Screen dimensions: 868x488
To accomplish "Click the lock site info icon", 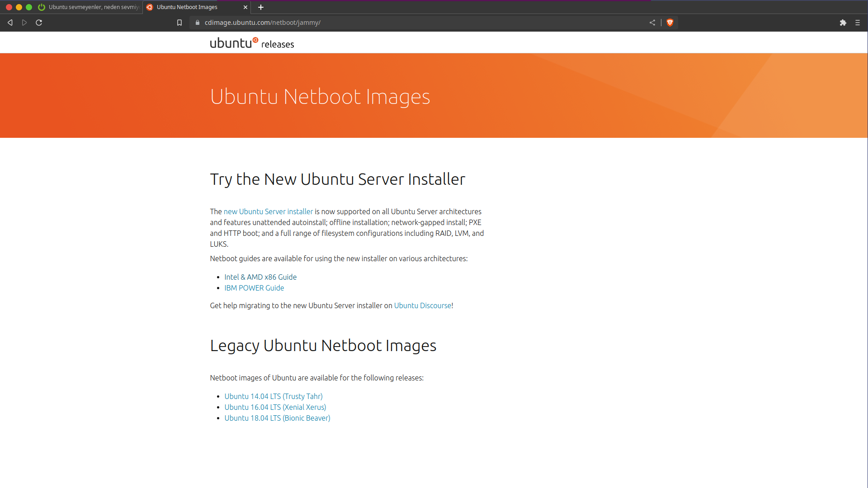I will (198, 23).
